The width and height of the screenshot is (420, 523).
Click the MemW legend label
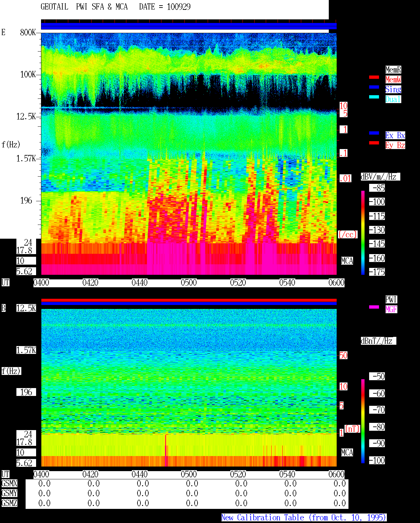(x=393, y=79)
